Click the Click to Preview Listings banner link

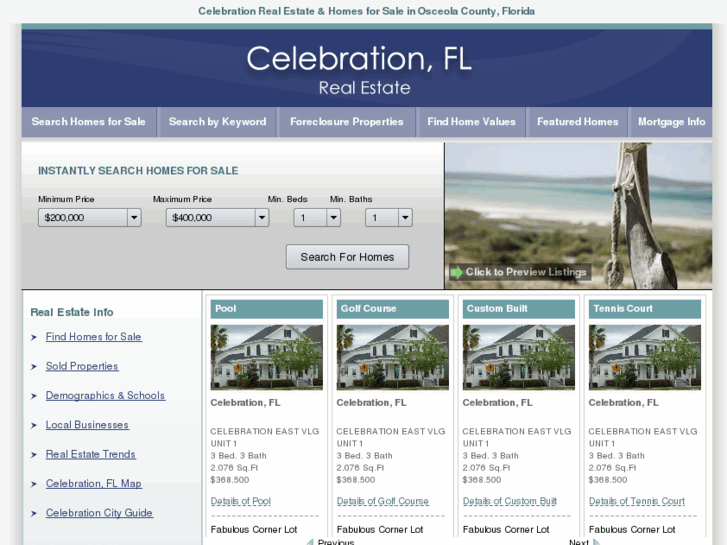coord(520,272)
